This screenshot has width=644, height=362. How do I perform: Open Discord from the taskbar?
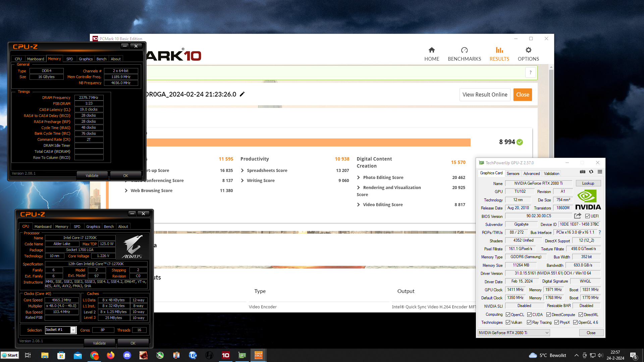tap(127, 355)
